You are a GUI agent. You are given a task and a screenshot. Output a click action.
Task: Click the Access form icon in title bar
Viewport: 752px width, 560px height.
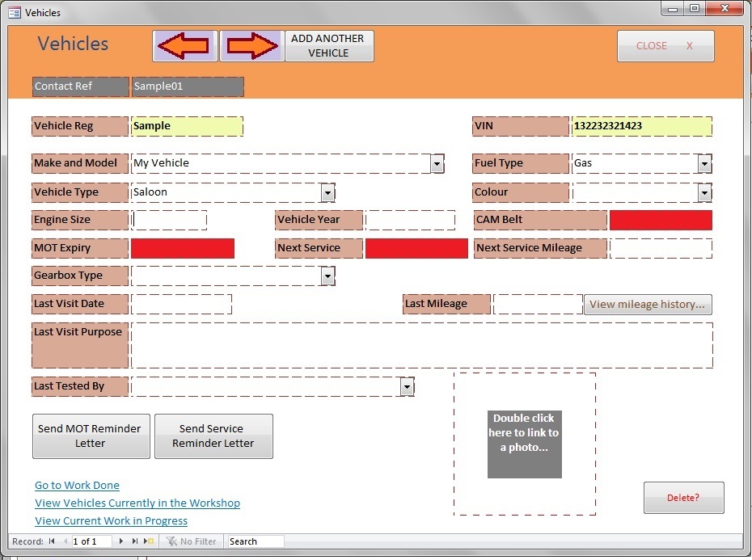(15, 12)
